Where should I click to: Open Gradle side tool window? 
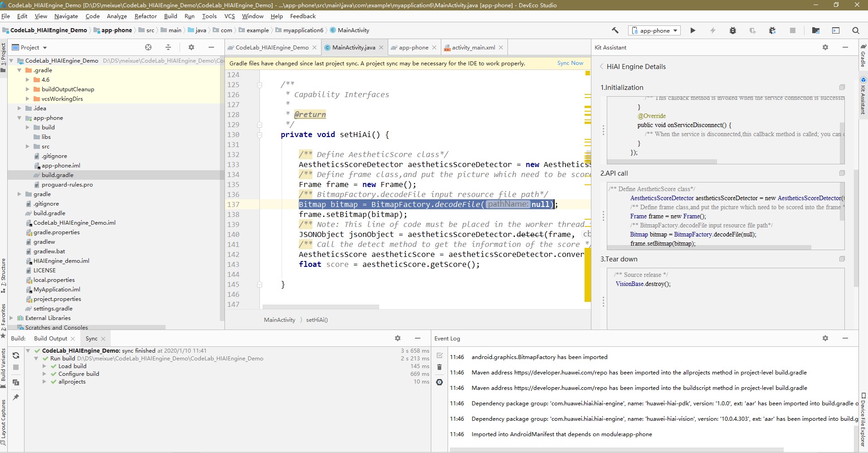(863, 55)
